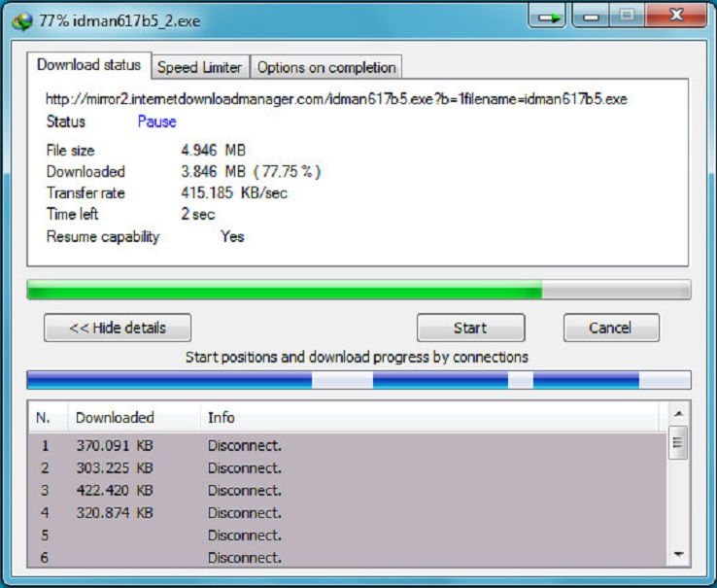Click the green arrow tray button
The image size is (717, 588).
pos(547,17)
